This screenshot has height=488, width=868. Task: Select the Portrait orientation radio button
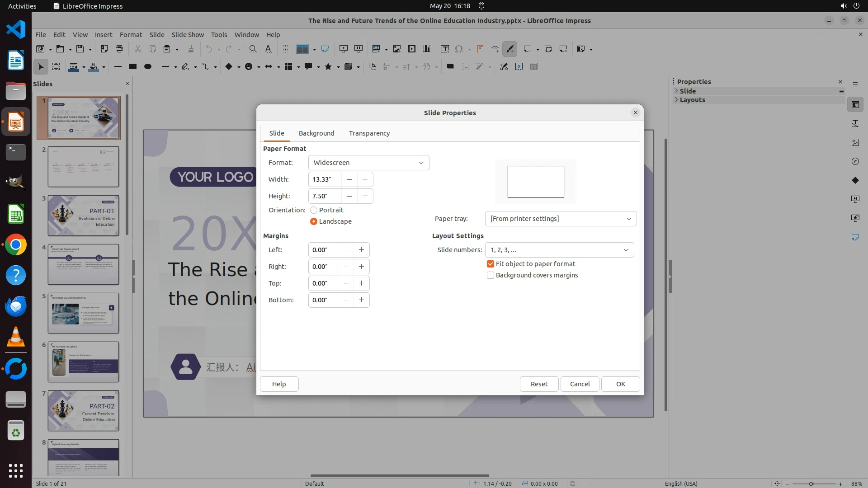coord(314,210)
